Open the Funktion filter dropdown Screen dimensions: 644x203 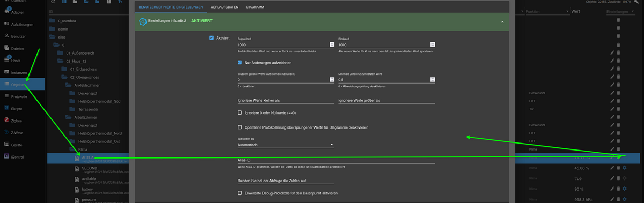tap(547, 11)
